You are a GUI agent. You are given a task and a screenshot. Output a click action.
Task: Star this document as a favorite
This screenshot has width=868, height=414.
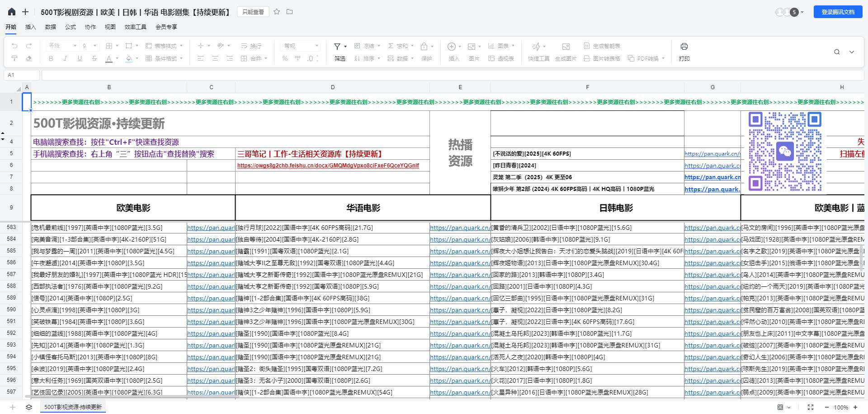(x=277, y=12)
